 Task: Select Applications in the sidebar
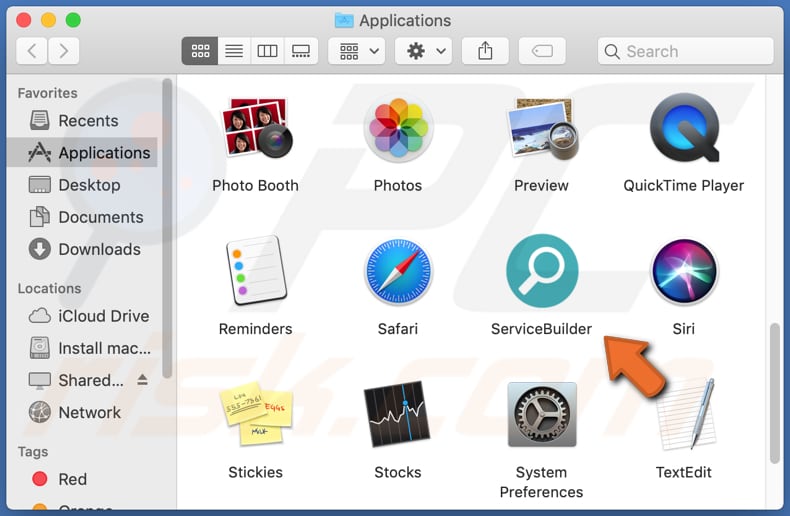point(82,152)
